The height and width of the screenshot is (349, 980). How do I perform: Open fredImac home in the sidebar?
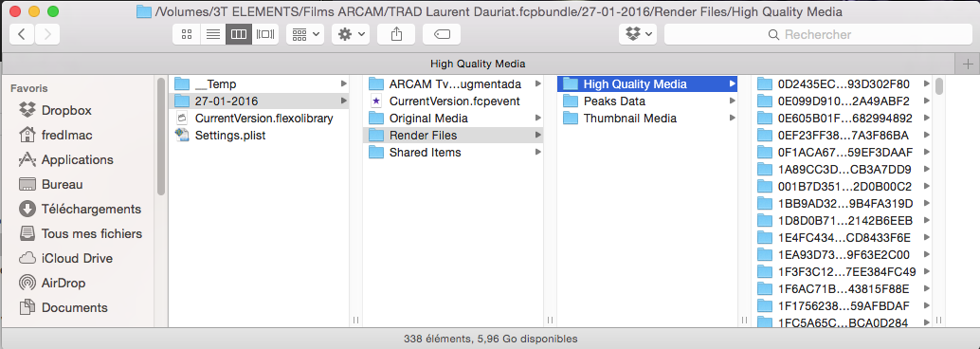(65, 135)
